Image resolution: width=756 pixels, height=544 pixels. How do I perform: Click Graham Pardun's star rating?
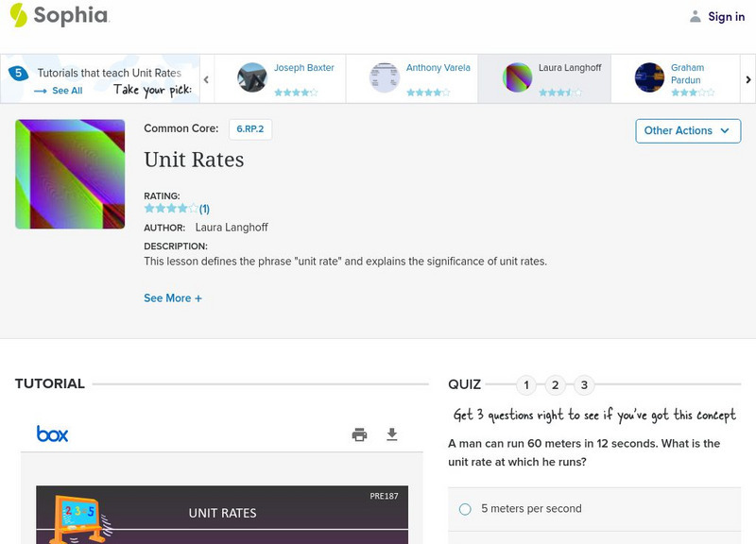click(x=693, y=93)
